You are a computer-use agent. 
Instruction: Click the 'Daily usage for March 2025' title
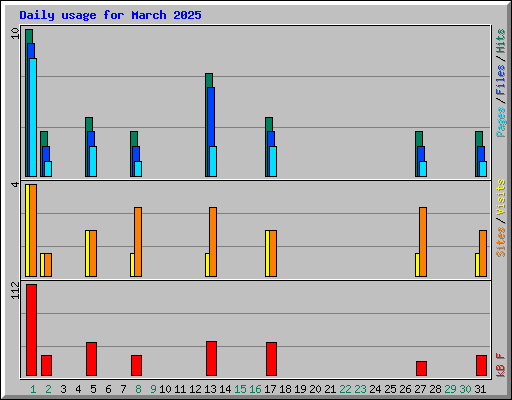click(110, 15)
